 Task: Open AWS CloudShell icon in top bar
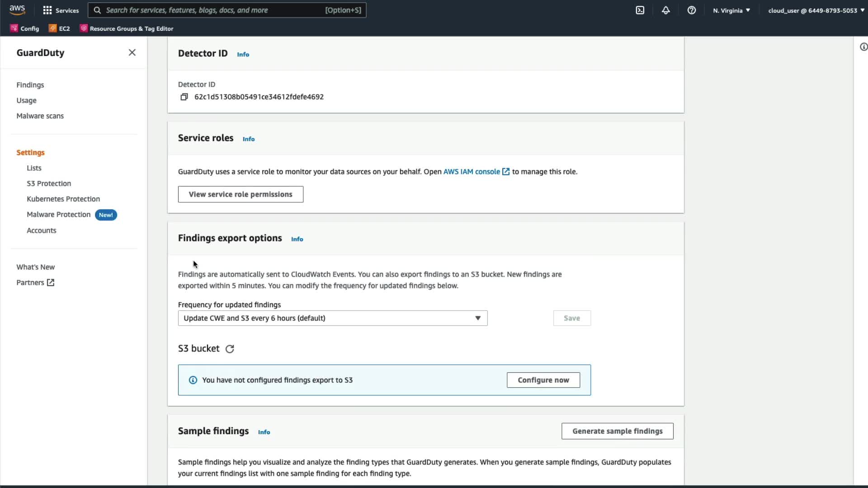point(640,10)
